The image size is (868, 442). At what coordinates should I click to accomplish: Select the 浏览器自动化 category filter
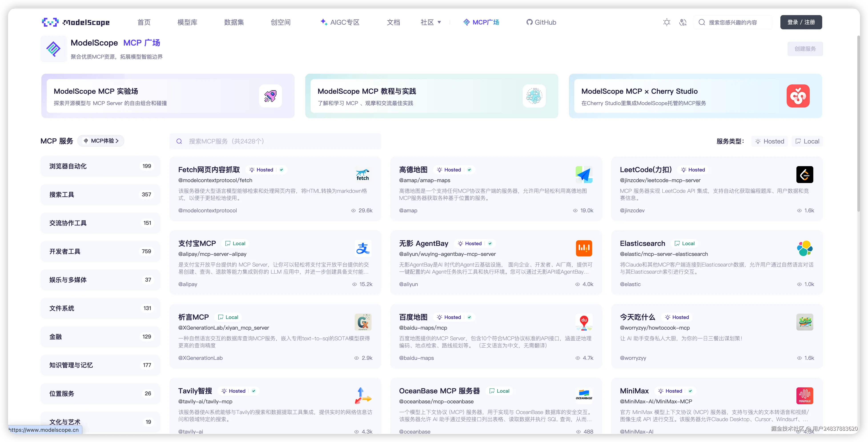[100, 166]
